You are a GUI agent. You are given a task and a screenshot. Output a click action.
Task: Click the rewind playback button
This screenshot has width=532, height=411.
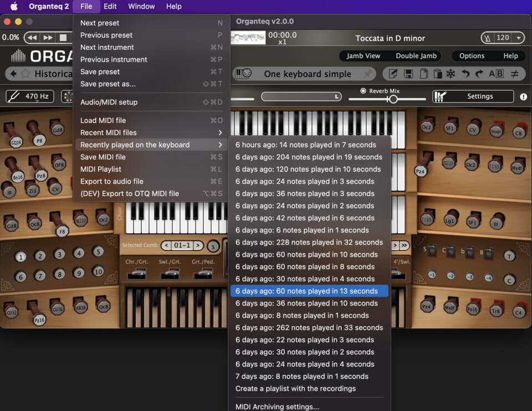[33, 38]
